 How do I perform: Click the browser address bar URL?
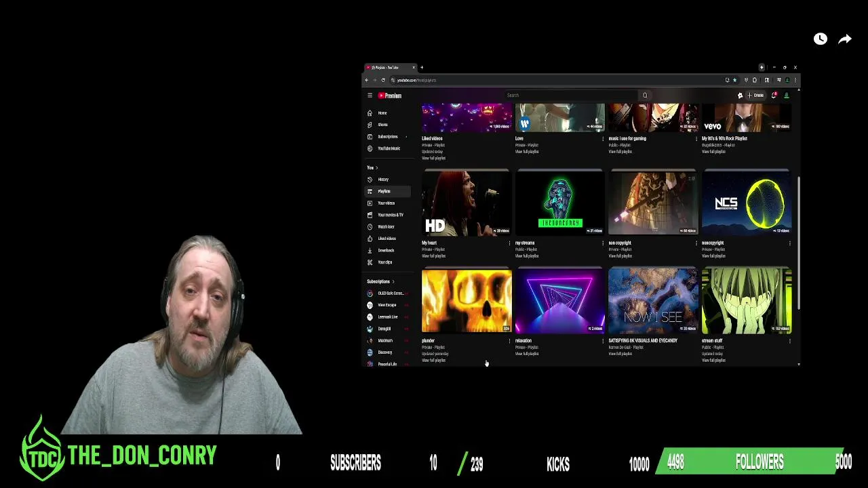point(416,80)
